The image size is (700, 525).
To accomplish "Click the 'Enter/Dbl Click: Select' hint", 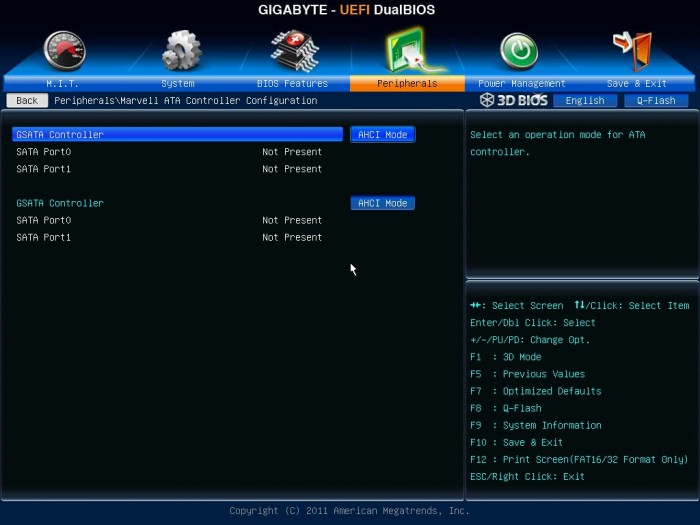I will (x=533, y=323).
